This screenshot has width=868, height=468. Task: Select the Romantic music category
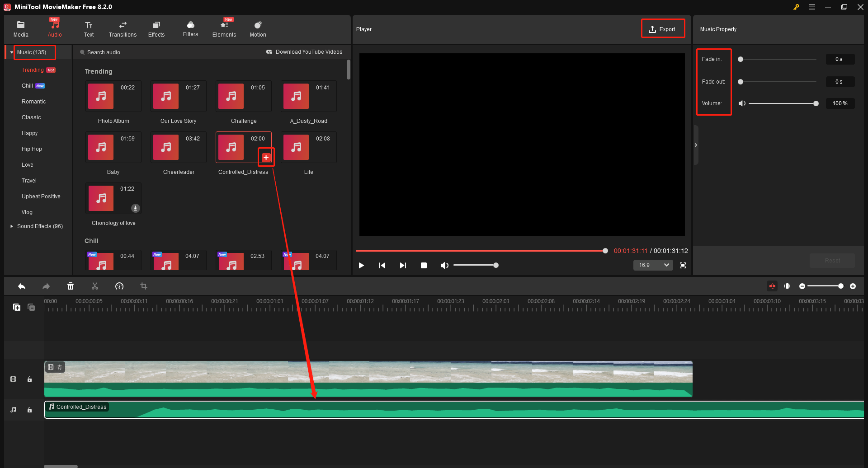33,102
